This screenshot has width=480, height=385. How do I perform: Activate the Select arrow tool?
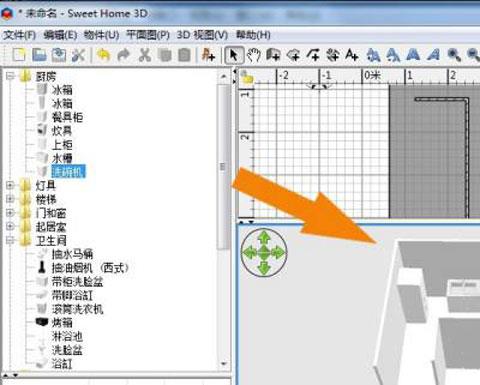pyautogui.click(x=234, y=55)
